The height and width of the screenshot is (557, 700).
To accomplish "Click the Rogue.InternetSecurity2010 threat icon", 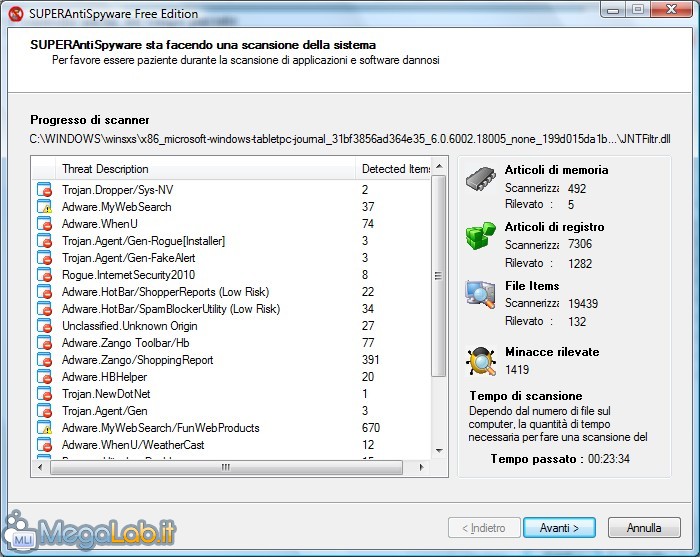I will point(44,275).
